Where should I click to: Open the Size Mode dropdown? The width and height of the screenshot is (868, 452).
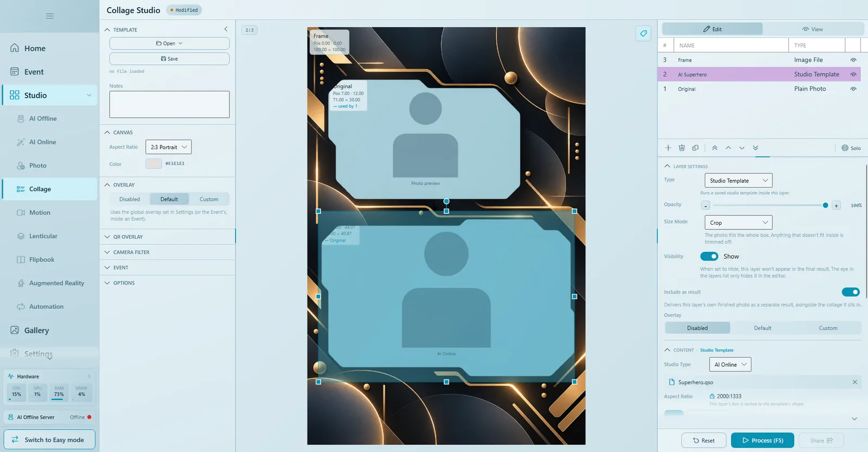click(738, 222)
